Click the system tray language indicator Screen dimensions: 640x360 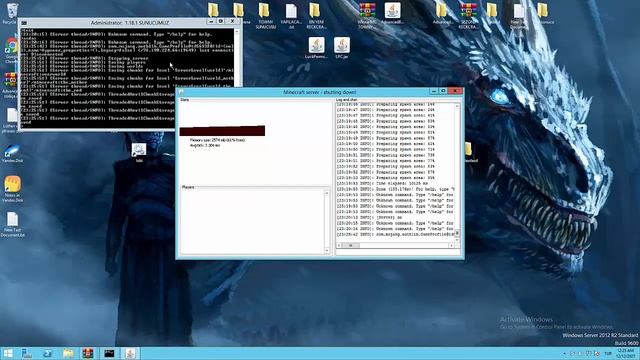pos(608,353)
